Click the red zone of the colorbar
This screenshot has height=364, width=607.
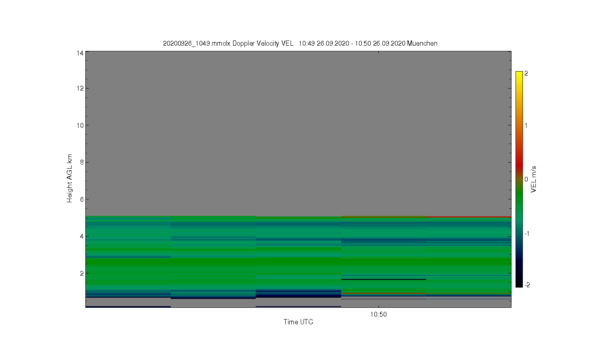[519, 164]
